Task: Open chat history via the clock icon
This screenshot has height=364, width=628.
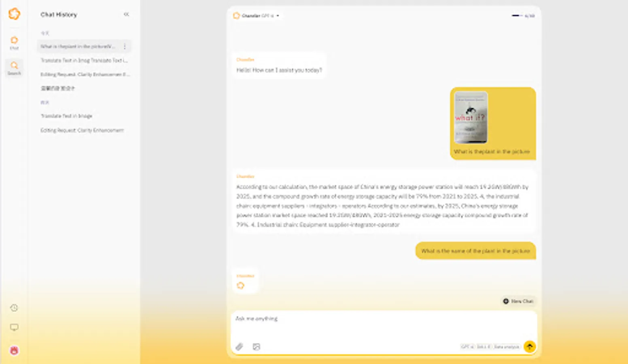Action: point(14,308)
